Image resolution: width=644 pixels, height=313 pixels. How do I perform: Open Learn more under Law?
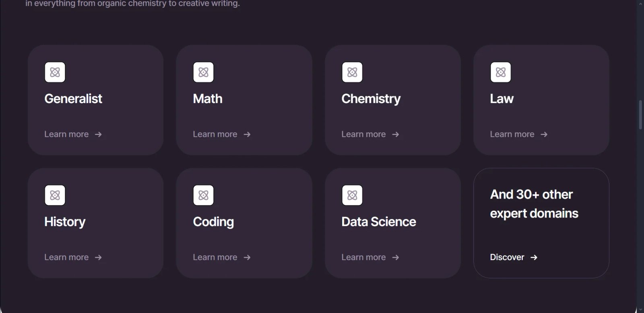512,134
